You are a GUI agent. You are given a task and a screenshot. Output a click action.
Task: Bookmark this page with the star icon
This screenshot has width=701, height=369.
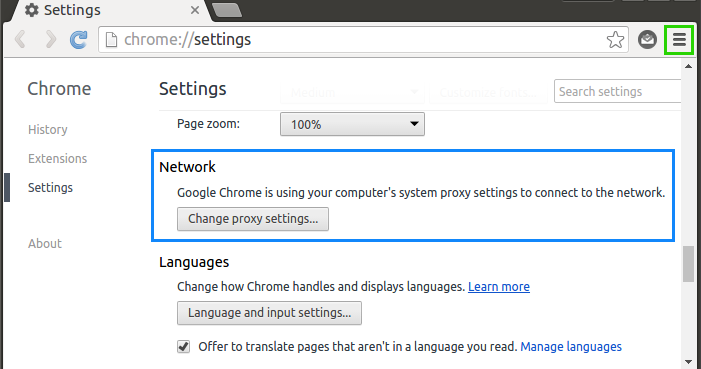(x=615, y=40)
